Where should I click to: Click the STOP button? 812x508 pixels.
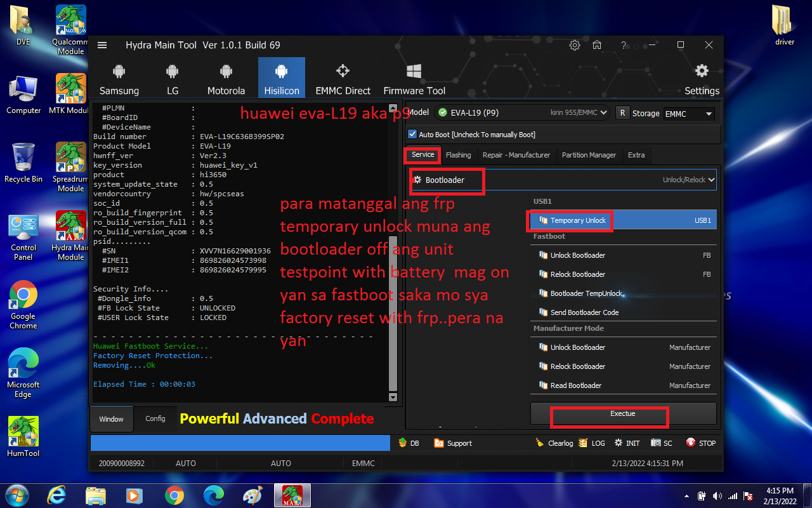700,443
